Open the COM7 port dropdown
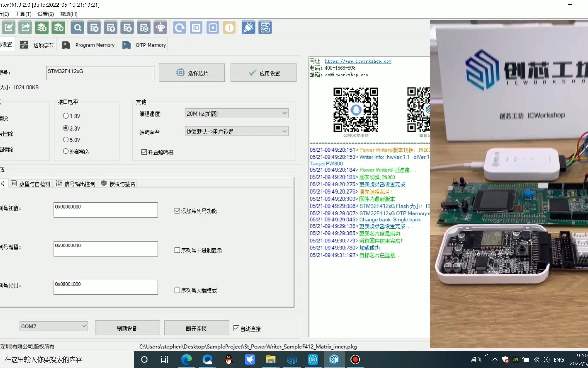This screenshot has width=588, height=368. (x=54, y=326)
